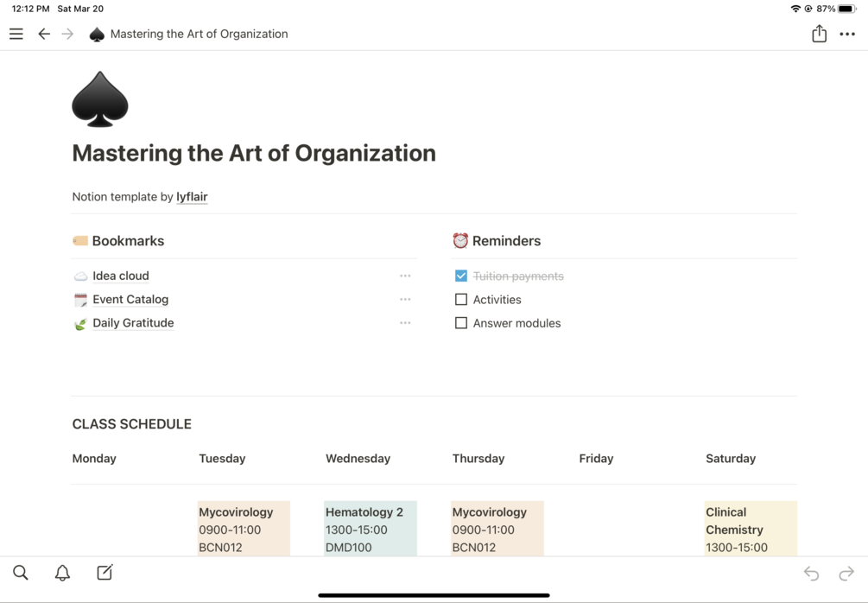
Task: Open the lyflair author link
Action: 192,197
